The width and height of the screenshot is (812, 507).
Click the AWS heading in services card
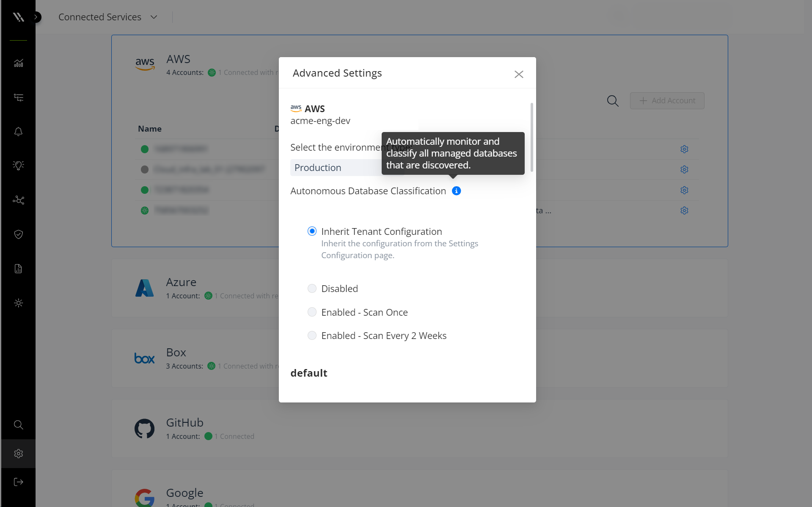click(x=178, y=59)
